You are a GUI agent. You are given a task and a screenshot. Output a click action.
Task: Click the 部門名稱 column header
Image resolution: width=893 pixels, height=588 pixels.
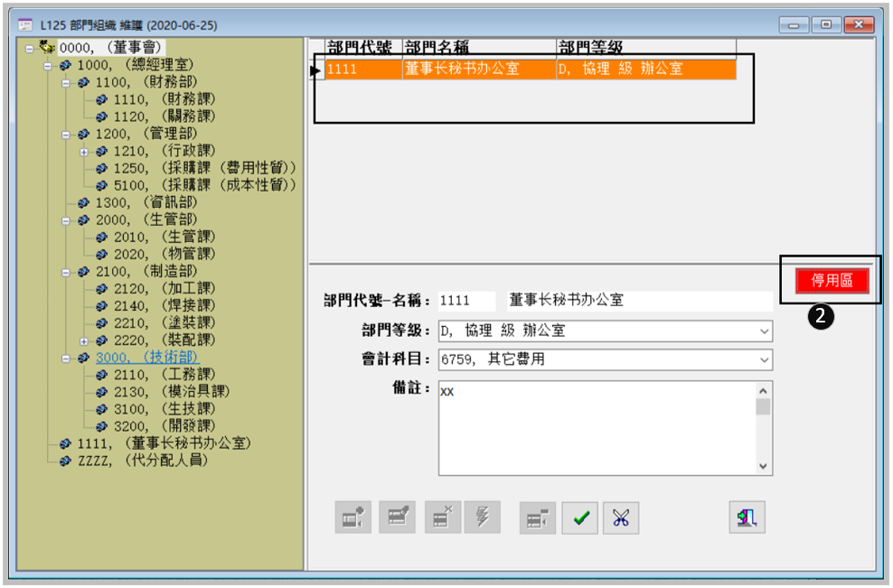[479, 47]
